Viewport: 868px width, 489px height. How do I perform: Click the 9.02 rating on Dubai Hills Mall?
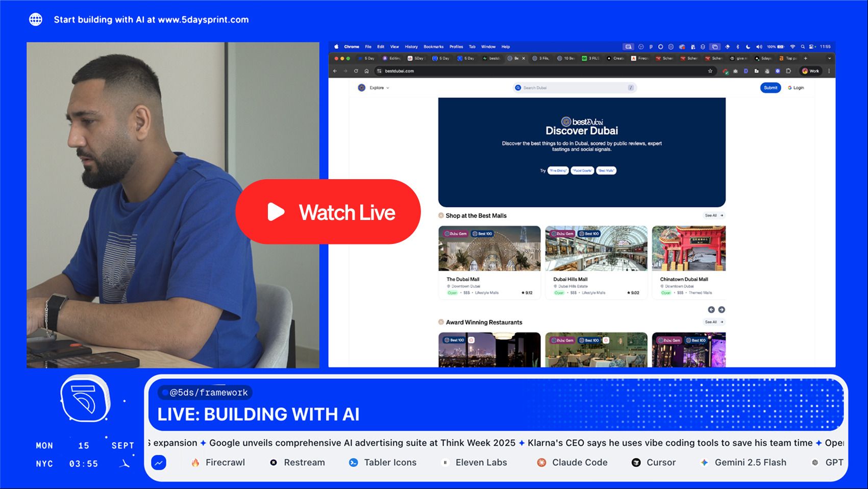click(x=634, y=293)
